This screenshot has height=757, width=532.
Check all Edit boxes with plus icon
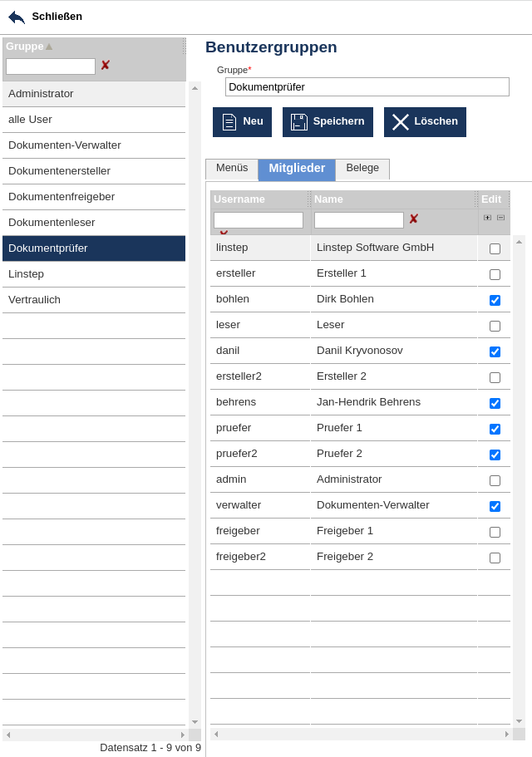(x=487, y=218)
